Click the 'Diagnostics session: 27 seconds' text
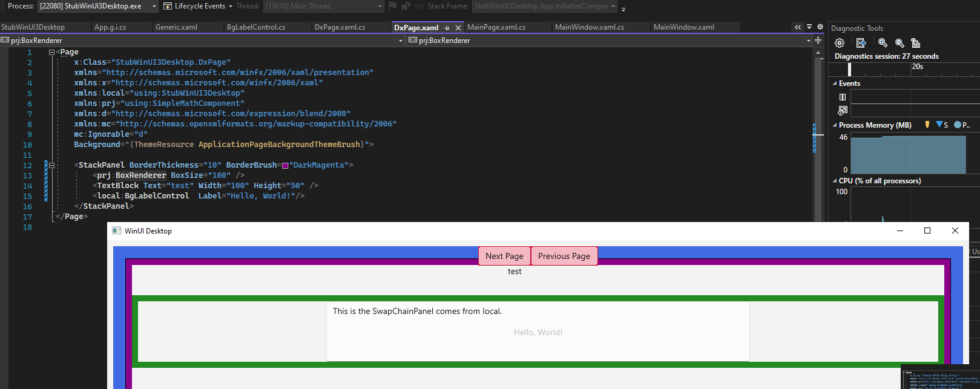The width and height of the screenshot is (980, 389). (x=886, y=56)
